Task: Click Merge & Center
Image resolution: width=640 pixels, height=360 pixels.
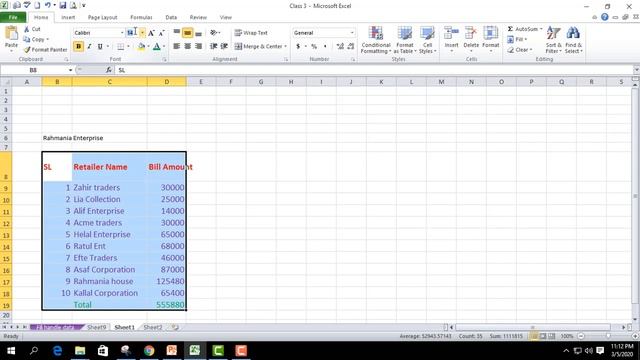Action: coord(258,47)
